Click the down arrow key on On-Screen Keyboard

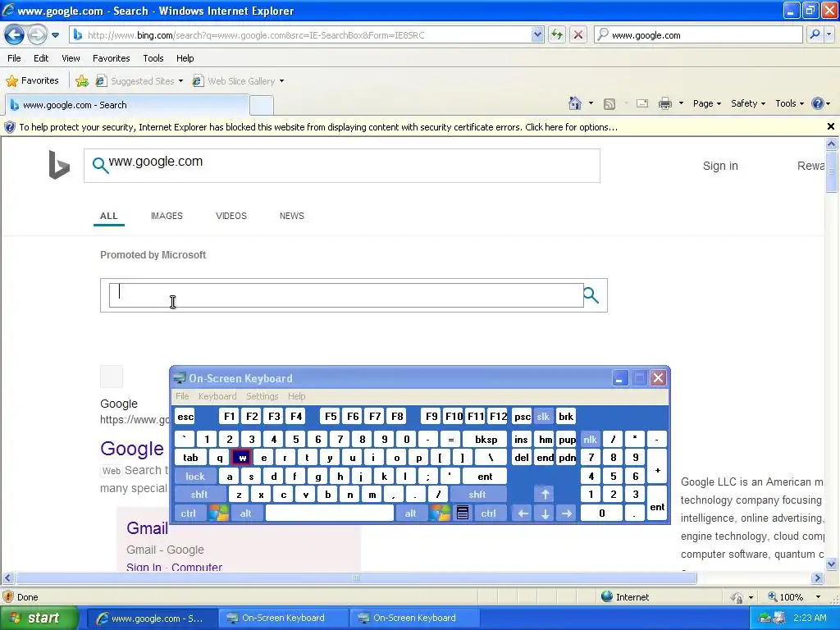click(x=546, y=514)
